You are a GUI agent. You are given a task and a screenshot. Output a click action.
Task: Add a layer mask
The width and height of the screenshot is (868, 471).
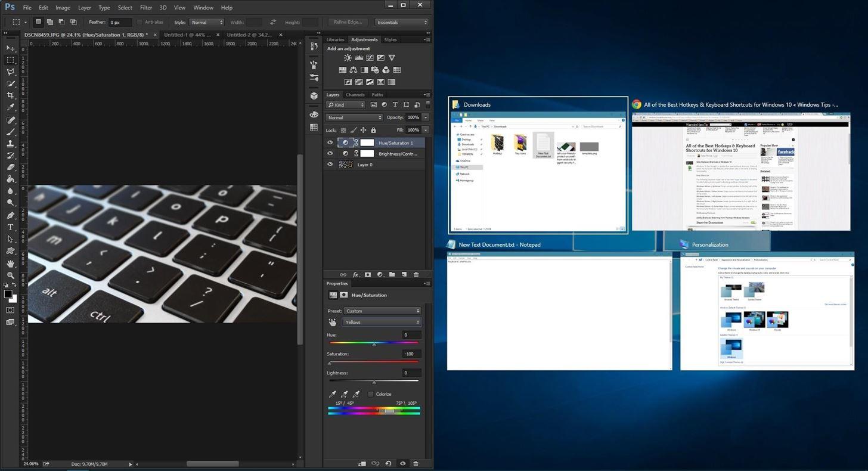368,274
